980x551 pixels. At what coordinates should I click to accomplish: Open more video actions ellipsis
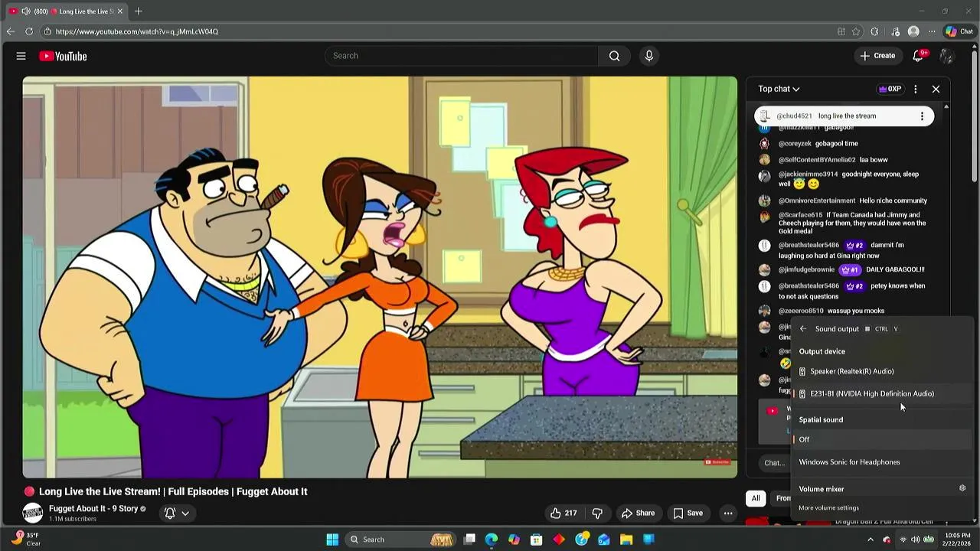click(728, 514)
